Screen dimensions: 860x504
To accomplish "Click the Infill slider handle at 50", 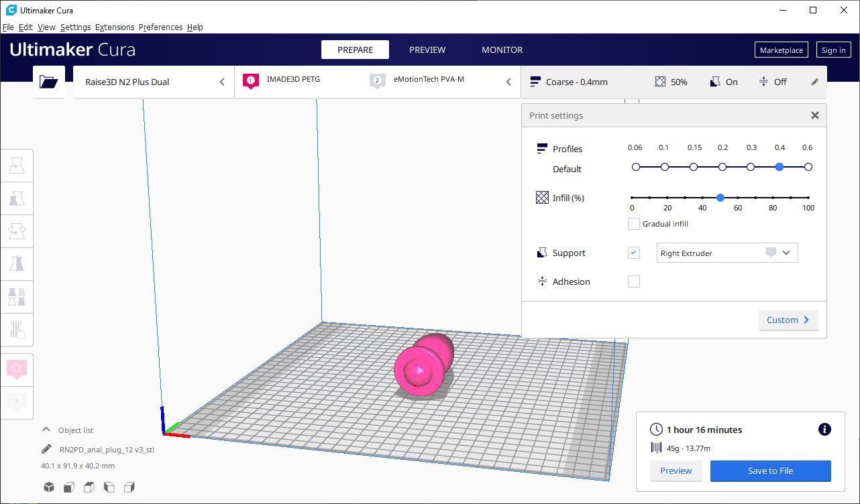I will coord(720,198).
